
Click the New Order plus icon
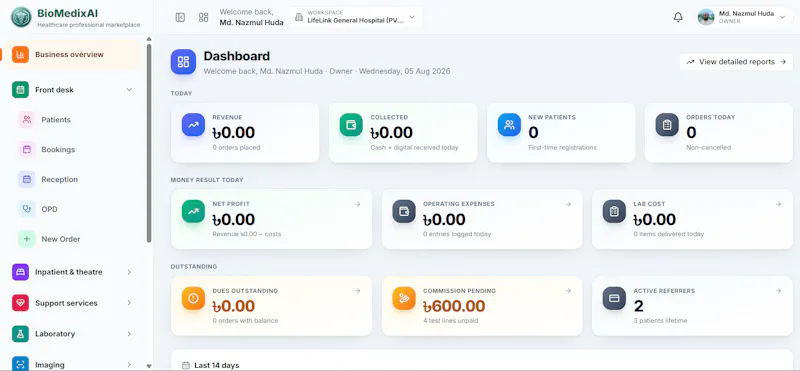[x=27, y=239]
